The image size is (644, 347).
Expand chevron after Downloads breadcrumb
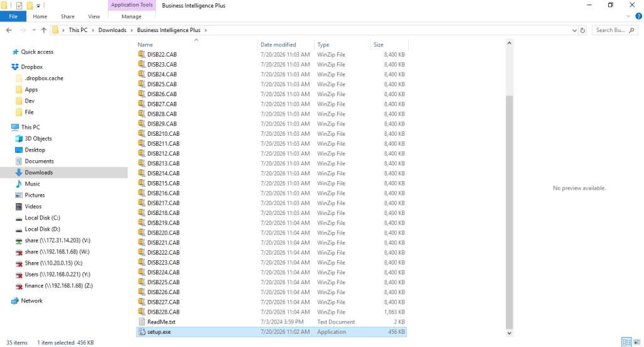pyautogui.click(x=132, y=30)
